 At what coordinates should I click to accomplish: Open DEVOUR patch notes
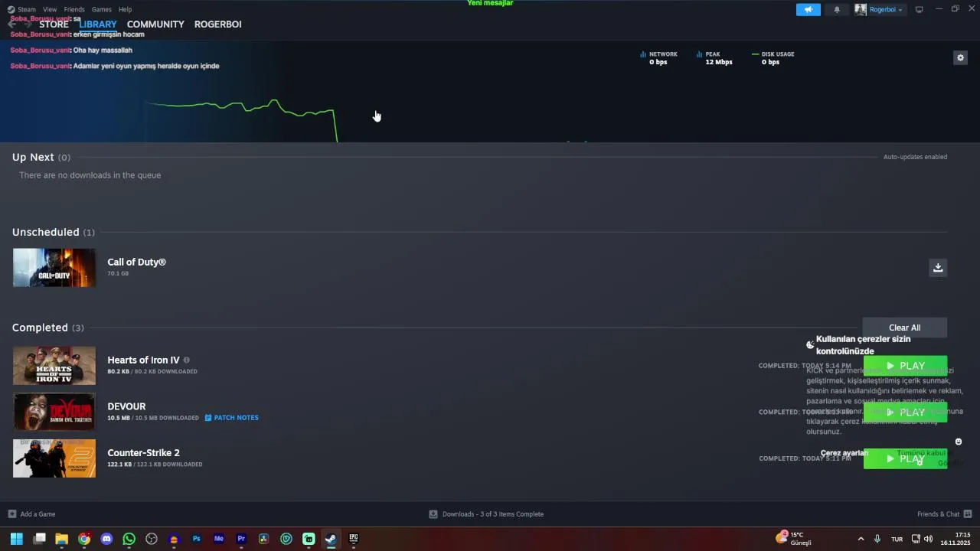pyautogui.click(x=231, y=418)
